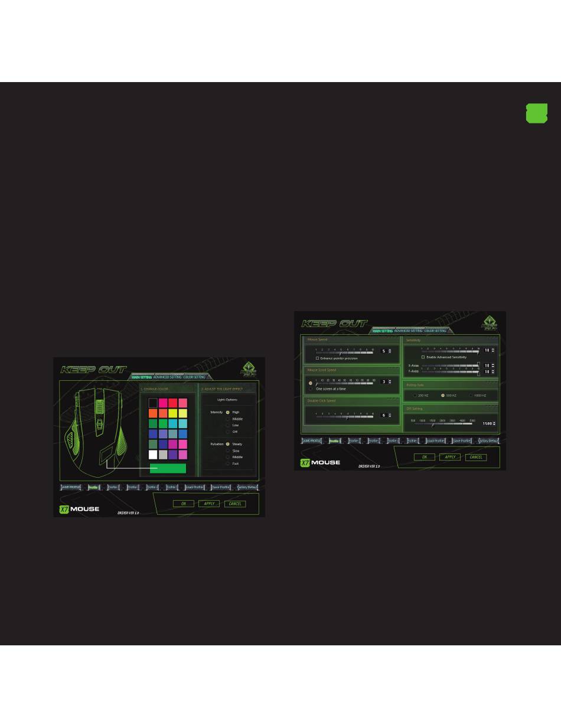Switch to ADVANCED SETTING tab in speed-settings window

point(409,331)
